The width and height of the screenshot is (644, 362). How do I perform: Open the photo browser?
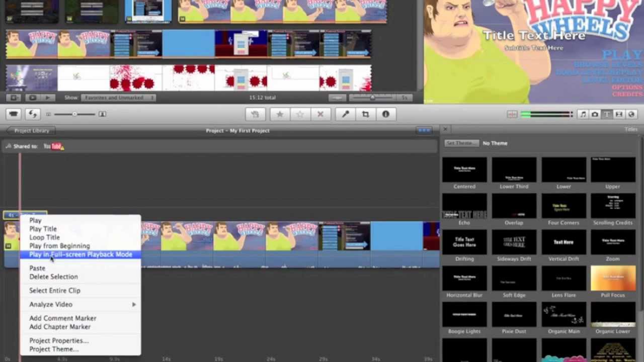pos(595,114)
